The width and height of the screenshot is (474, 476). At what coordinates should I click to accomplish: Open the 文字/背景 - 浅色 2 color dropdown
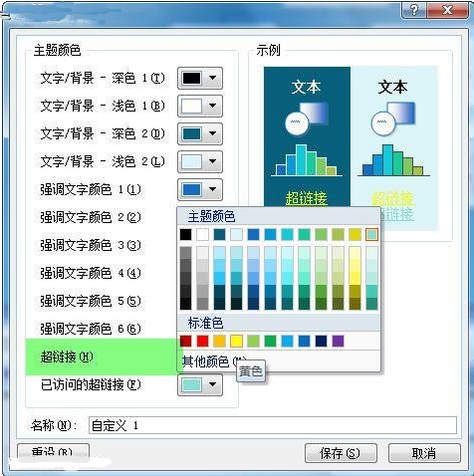[x=200, y=162]
